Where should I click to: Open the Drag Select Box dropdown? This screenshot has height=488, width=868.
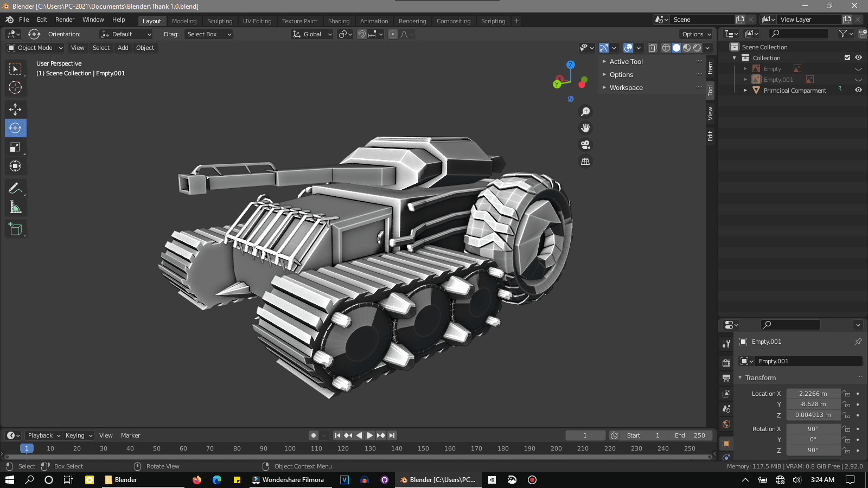(209, 34)
